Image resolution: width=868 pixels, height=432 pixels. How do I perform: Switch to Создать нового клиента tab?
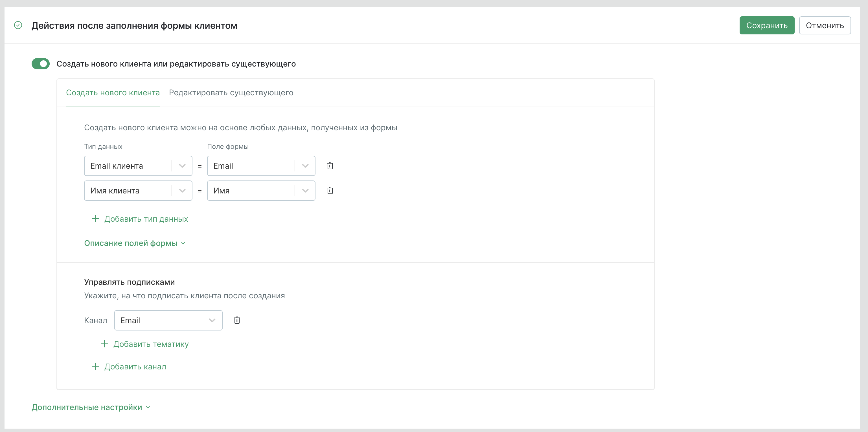click(x=113, y=92)
